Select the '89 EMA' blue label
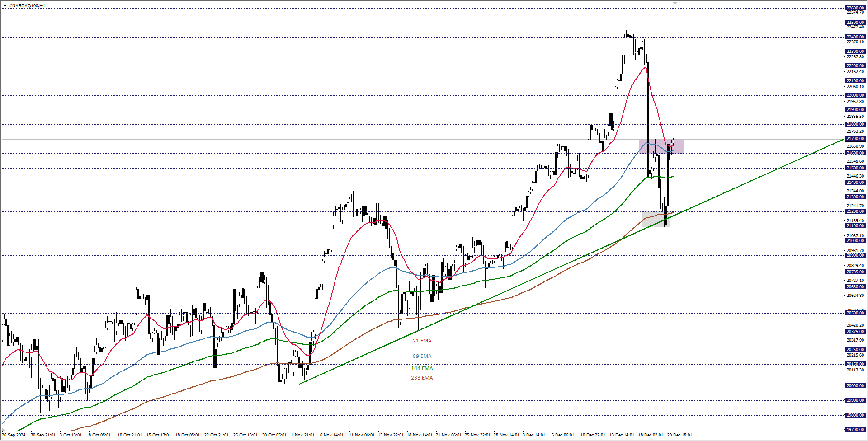The width and height of the screenshot is (868, 441). [x=422, y=356]
